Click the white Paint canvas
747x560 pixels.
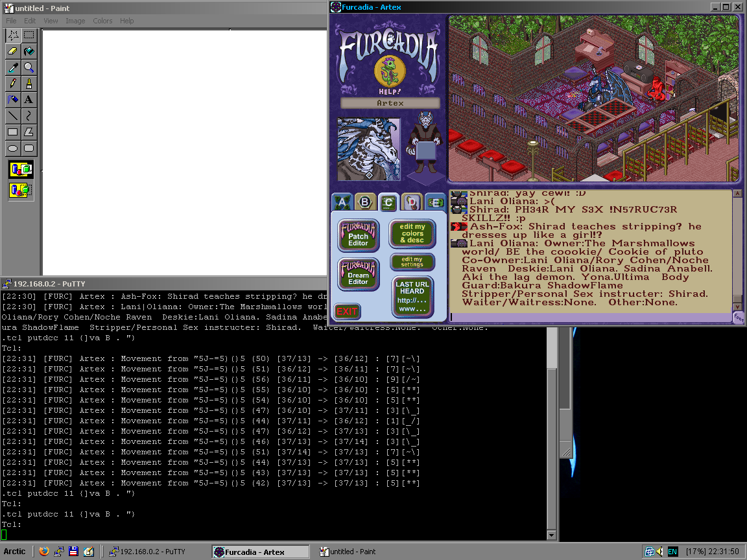(x=185, y=152)
